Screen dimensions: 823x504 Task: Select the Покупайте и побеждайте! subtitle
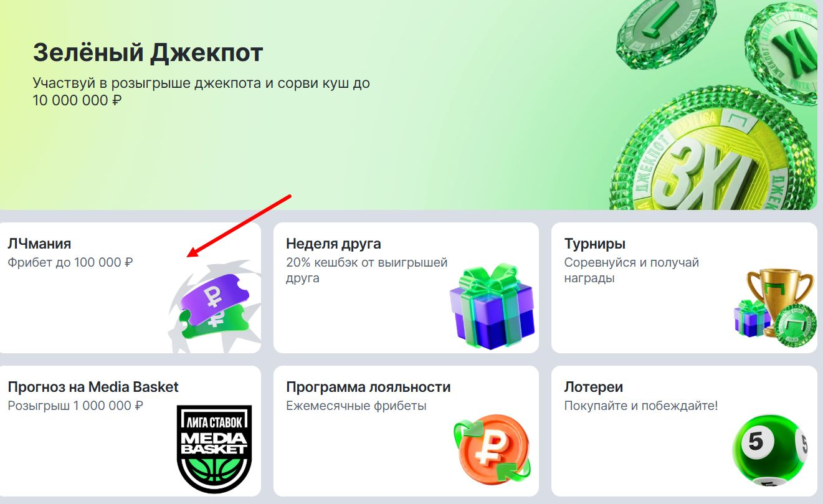[x=641, y=406]
